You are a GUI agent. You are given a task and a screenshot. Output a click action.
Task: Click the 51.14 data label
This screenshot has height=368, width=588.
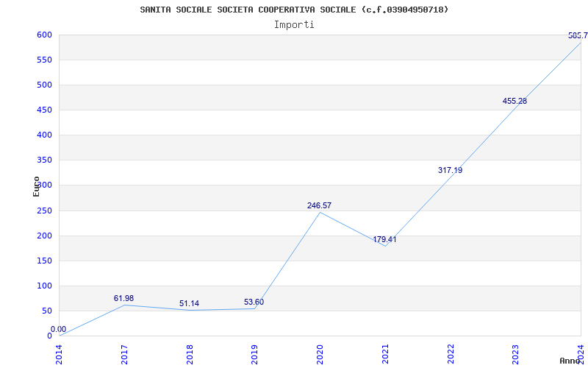189,303
